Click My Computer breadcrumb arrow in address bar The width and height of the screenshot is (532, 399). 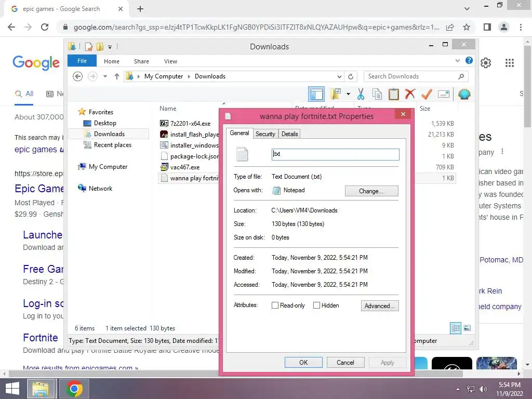[189, 76]
